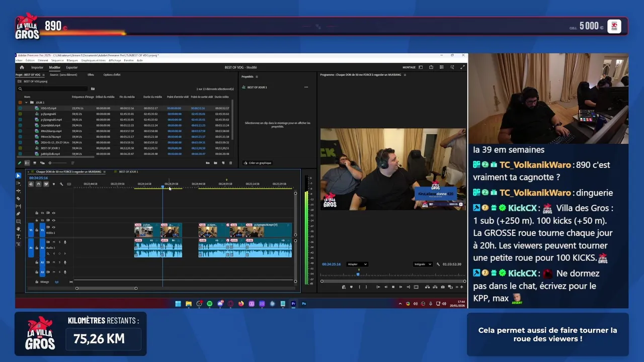Click the new bin icon beside search field
The width and height of the screenshot is (644, 362).
[93, 88]
